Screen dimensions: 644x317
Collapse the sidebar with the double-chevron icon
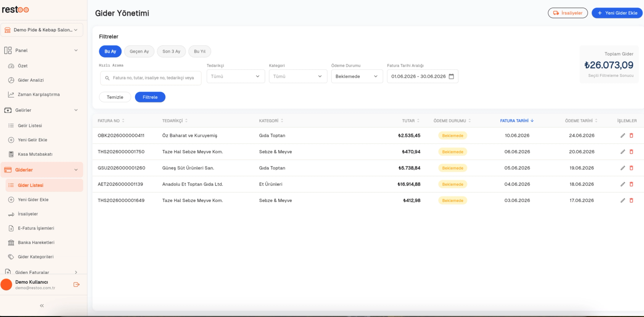(42, 305)
